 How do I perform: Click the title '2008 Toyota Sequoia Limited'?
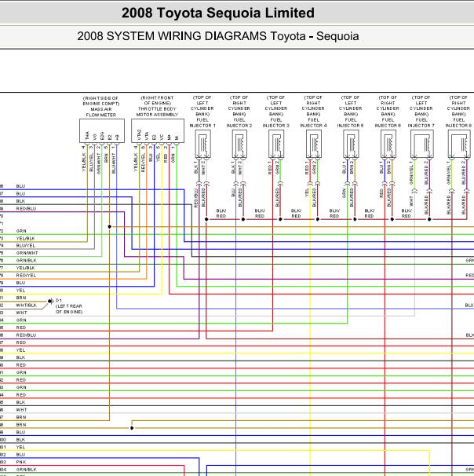pos(217,13)
